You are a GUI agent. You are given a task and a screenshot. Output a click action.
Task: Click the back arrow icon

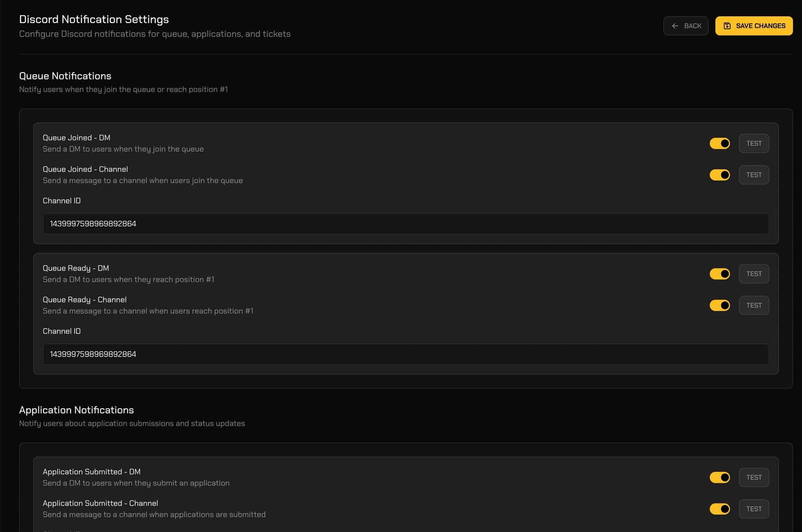point(675,26)
